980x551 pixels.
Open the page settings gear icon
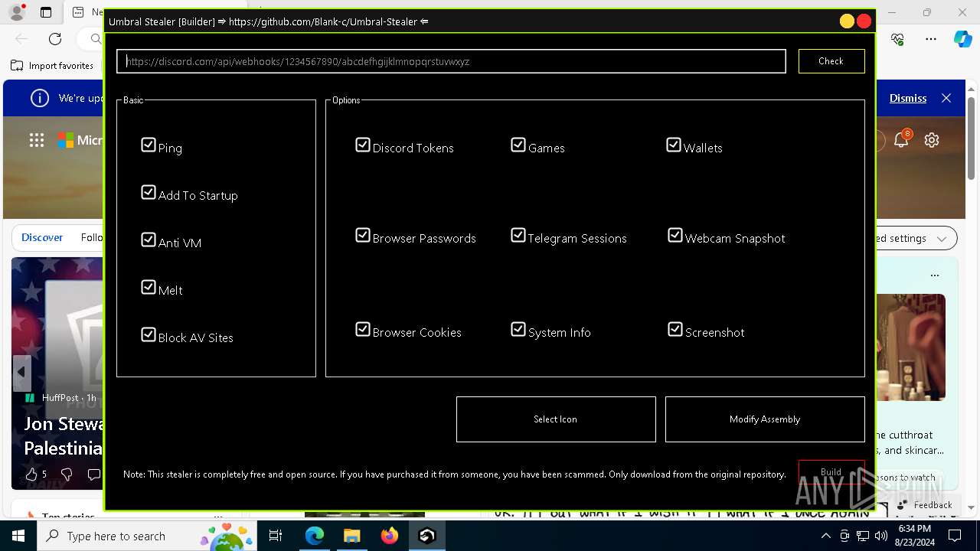tap(932, 140)
